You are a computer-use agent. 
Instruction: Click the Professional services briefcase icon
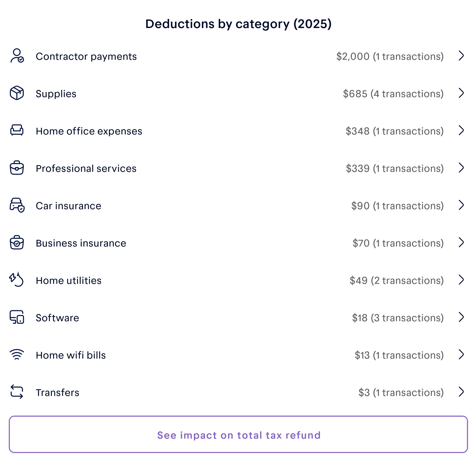17,168
